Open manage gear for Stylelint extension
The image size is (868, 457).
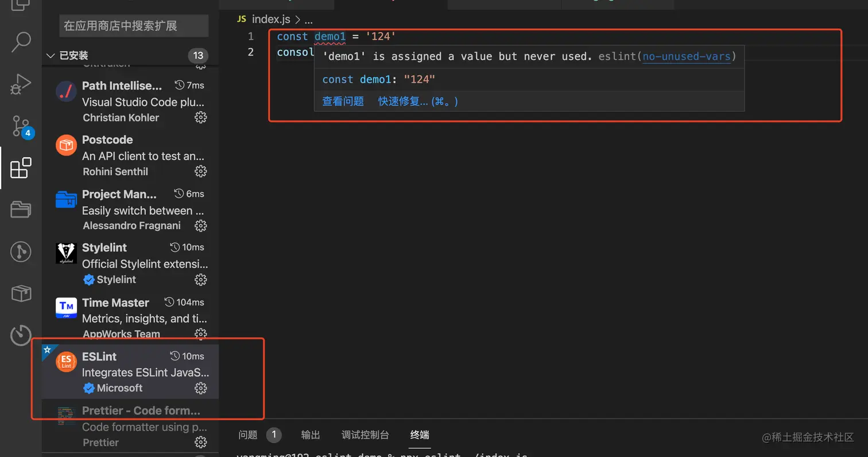[x=200, y=280]
